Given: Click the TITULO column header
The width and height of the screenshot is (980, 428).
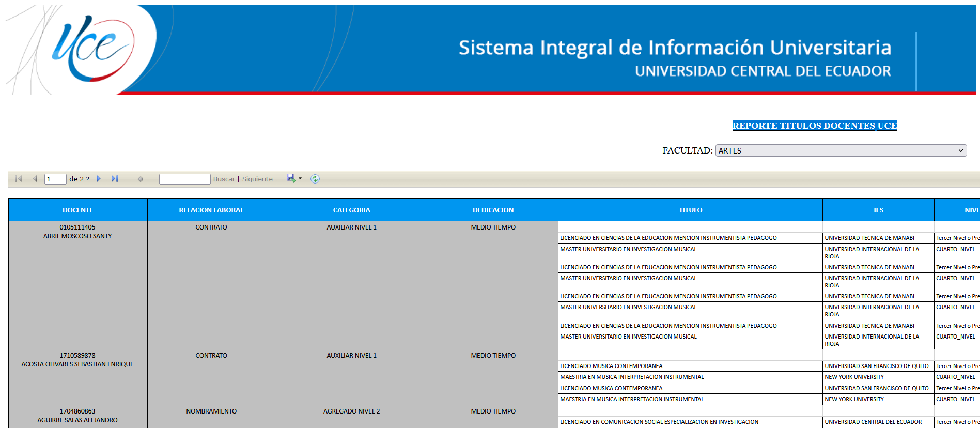Looking at the screenshot, I should point(691,210).
